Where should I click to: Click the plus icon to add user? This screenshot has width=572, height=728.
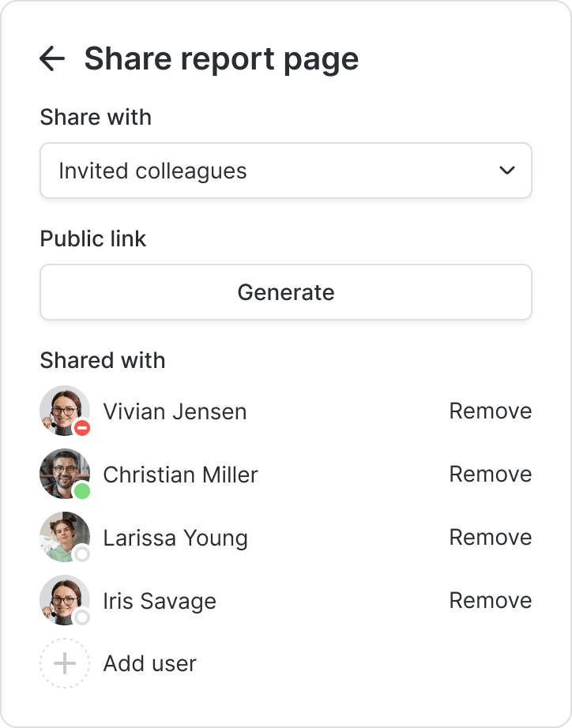tap(64, 663)
